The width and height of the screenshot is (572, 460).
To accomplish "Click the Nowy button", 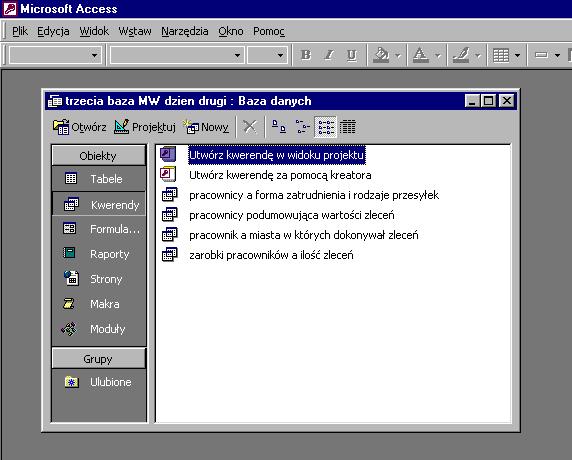I will tap(206, 127).
